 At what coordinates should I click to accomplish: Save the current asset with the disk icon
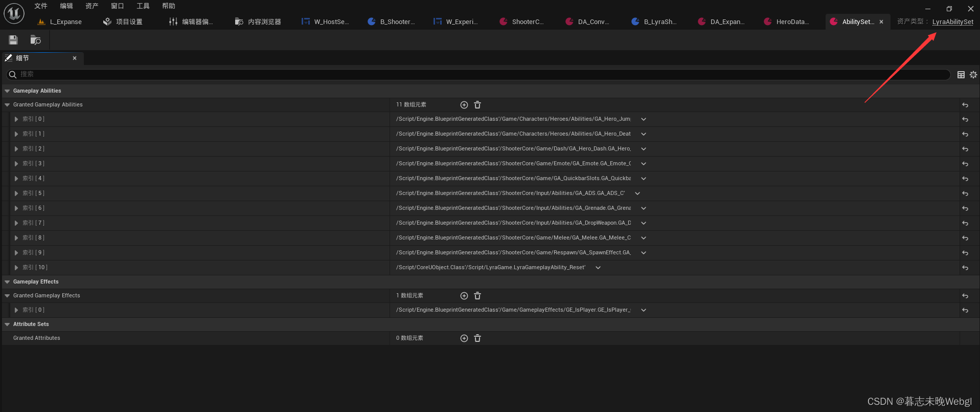pos(13,40)
